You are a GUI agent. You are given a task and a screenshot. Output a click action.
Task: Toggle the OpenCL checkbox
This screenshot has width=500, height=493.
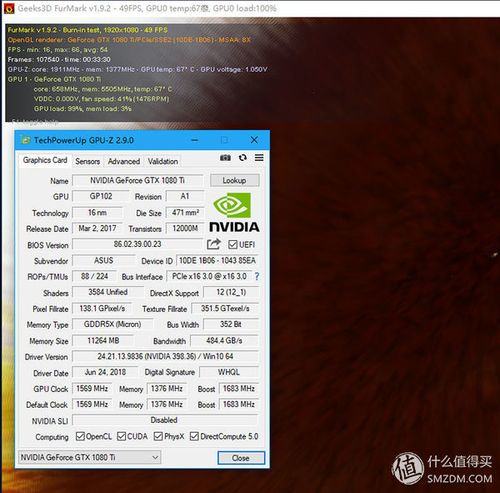80,436
